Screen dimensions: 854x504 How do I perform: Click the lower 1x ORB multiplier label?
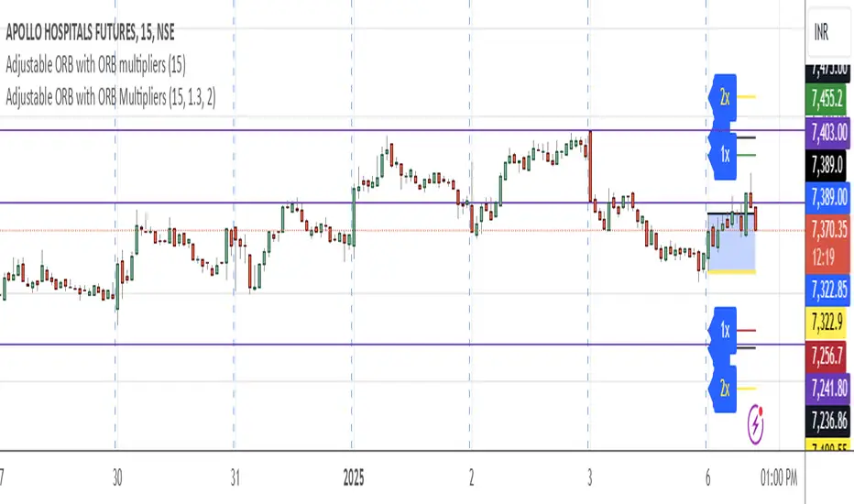(723, 330)
